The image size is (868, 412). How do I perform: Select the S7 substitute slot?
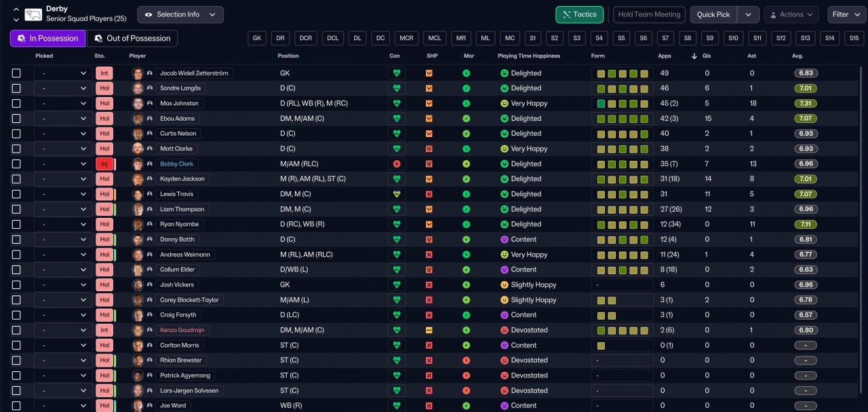[666, 39]
